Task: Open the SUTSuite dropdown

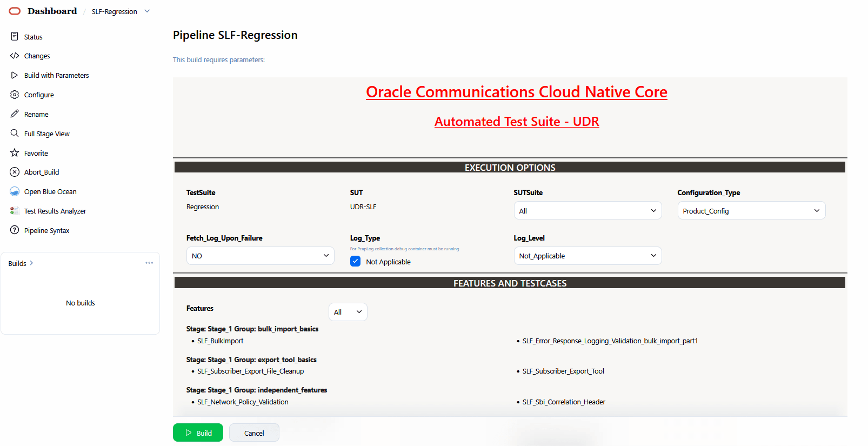Action: tap(587, 210)
